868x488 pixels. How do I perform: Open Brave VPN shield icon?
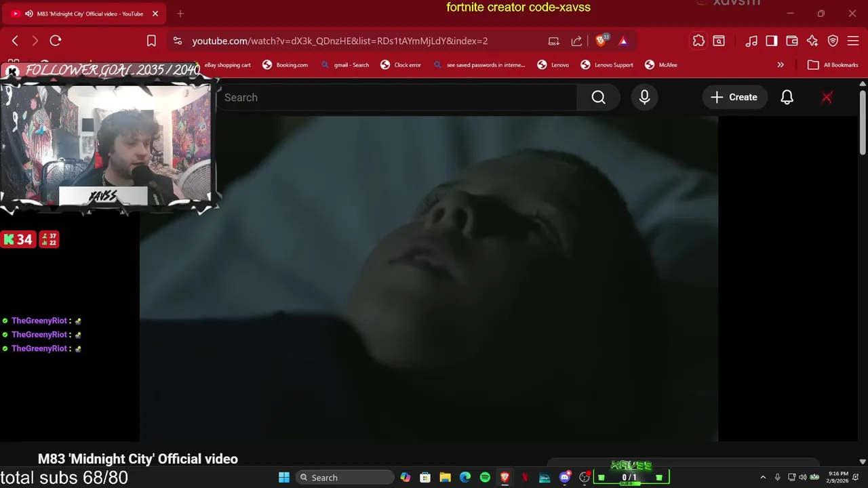(x=833, y=41)
